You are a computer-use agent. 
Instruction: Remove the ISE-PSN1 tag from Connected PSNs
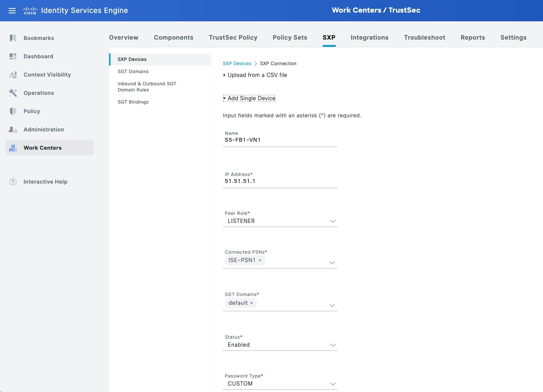(x=260, y=261)
